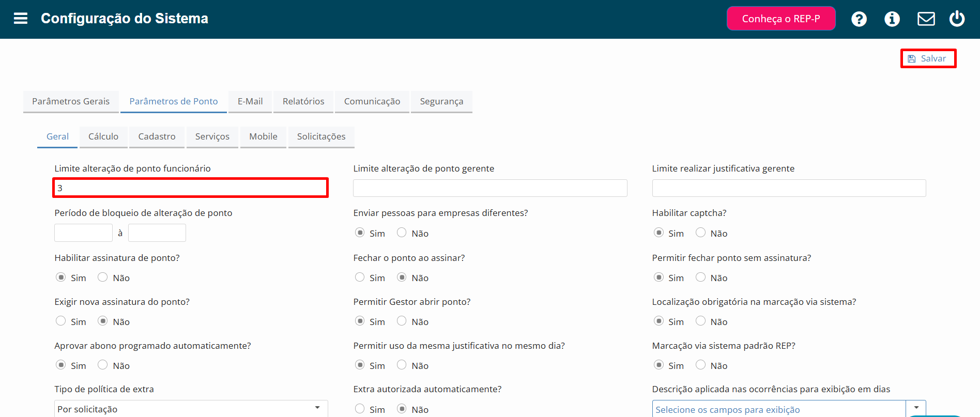Select Sim for Aprovar abono programado automaticamente
980x417 pixels.
point(60,365)
